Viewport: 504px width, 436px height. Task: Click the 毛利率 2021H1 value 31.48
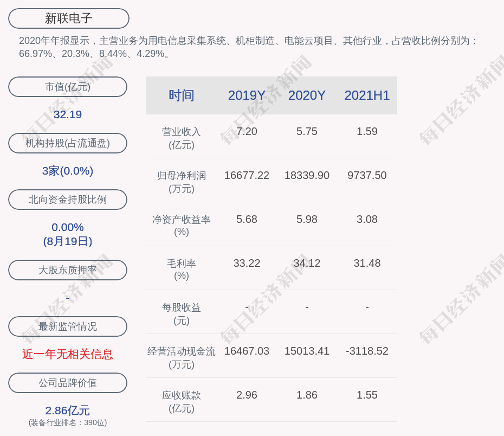point(367,263)
